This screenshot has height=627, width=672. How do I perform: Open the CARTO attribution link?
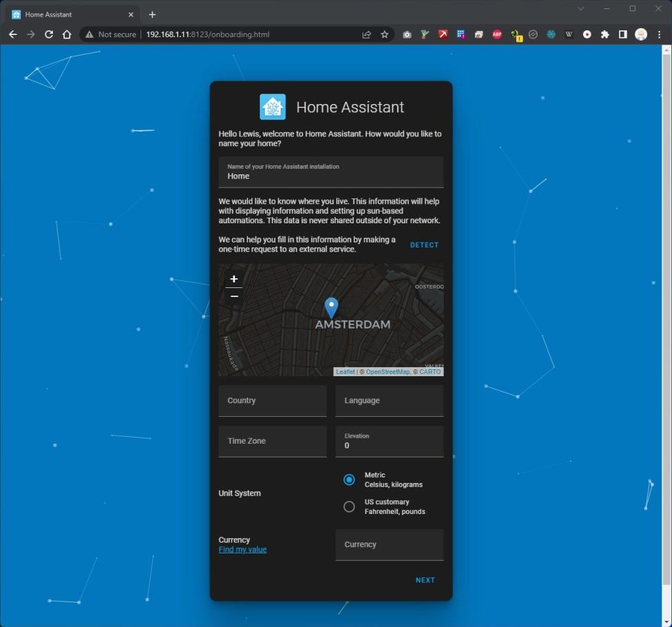pos(430,371)
